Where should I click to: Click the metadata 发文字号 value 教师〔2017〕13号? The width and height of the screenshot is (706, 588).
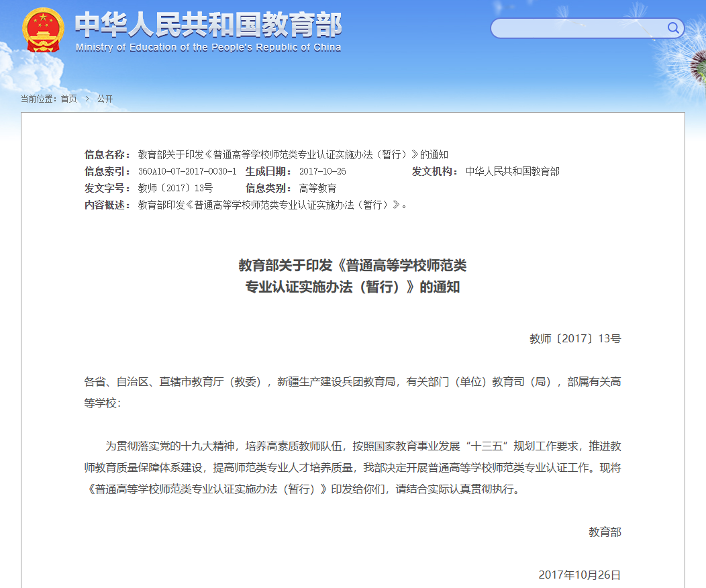[x=175, y=188]
